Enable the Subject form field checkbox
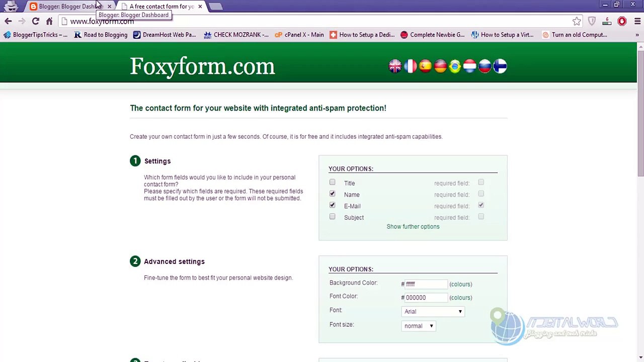Image resolution: width=644 pixels, height=362 pixels. (332, 217)
